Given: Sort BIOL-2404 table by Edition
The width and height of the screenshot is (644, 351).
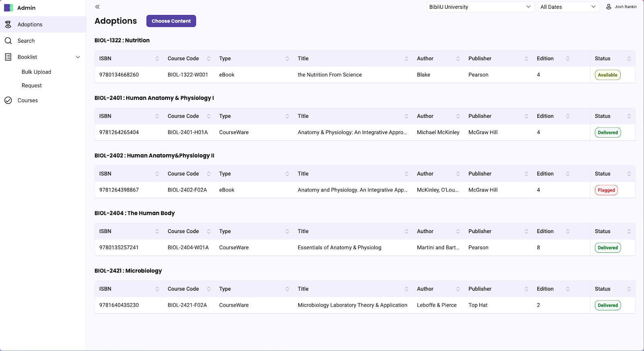Looking at the screenshot, I should tap(568, 231).
